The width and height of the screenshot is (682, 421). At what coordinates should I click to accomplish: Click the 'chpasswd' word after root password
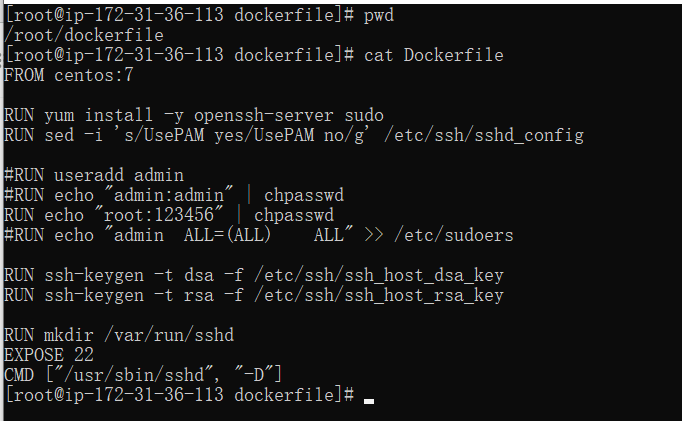point(294,215)
